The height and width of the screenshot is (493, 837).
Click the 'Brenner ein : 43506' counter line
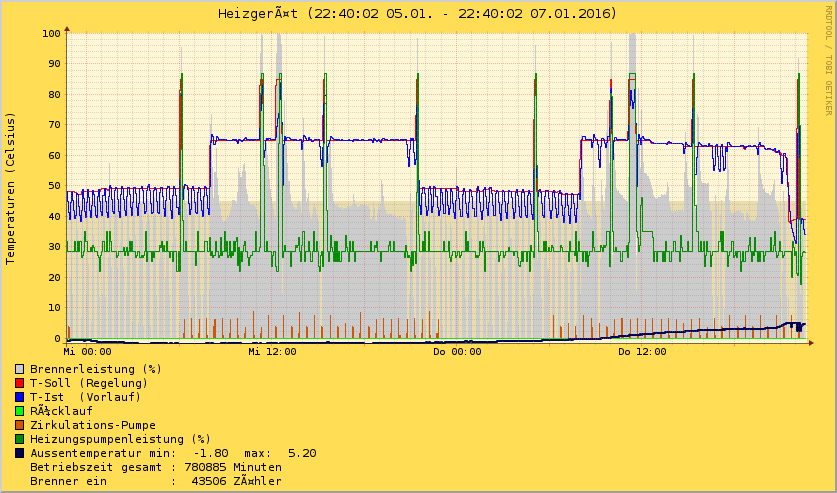[156, 481]
